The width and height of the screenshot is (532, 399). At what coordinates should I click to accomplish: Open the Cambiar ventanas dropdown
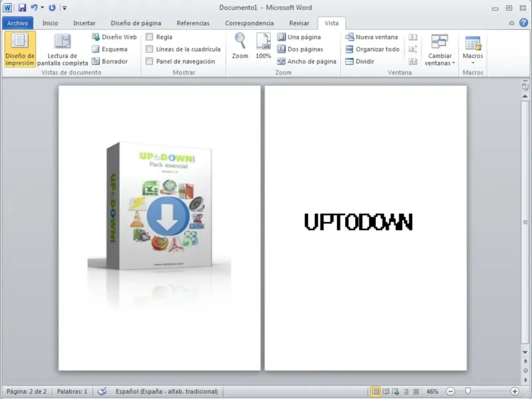[x=440, y=49]
